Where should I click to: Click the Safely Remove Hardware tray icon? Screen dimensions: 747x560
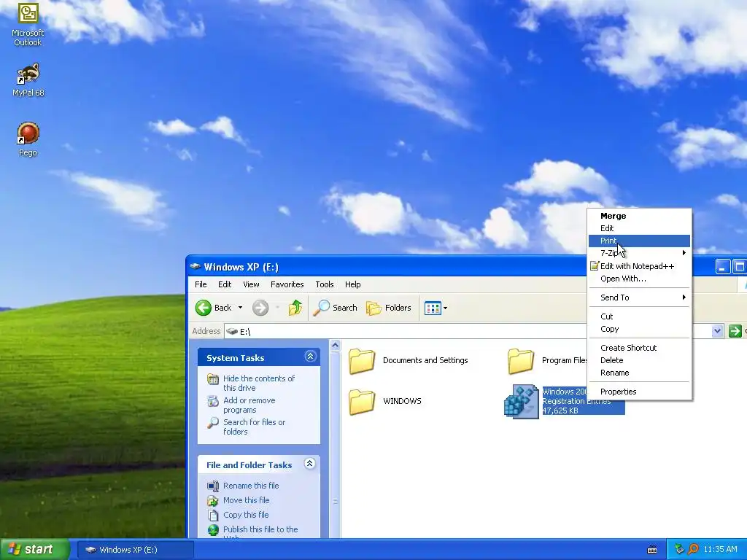click(x=679, y=550)
